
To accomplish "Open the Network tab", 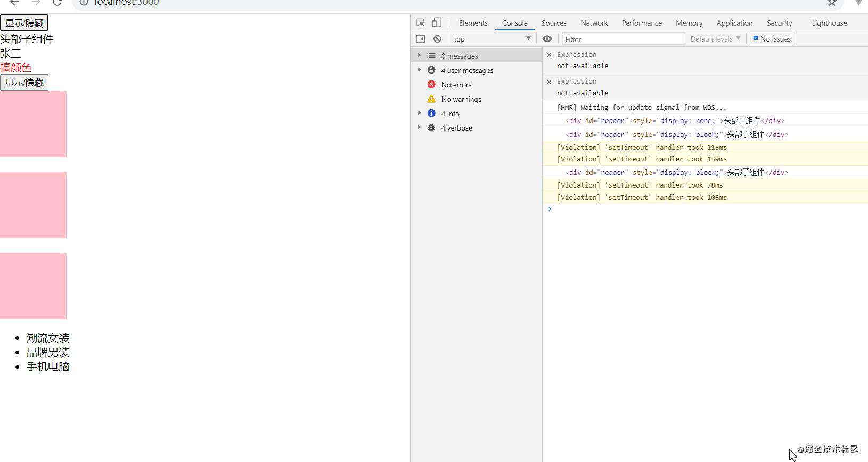I will [594, 23].
